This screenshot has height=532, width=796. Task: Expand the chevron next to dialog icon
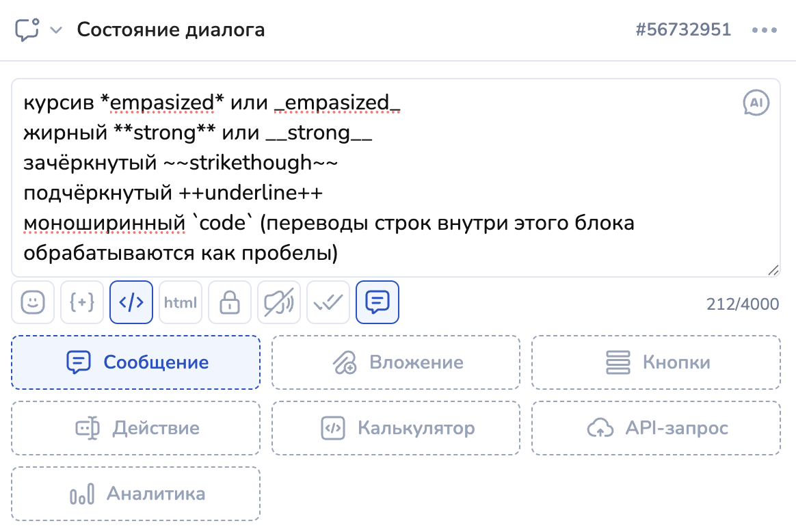(57, 30)
